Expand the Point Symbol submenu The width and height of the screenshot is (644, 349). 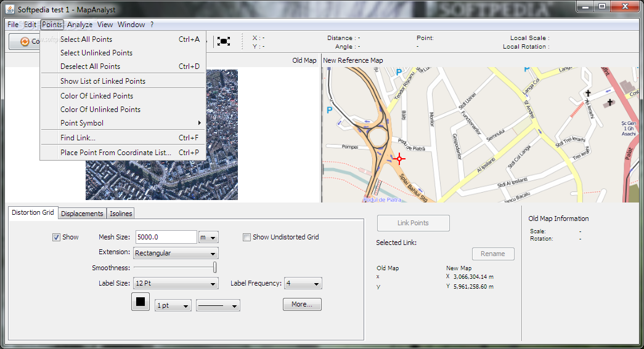pos(123,123)
